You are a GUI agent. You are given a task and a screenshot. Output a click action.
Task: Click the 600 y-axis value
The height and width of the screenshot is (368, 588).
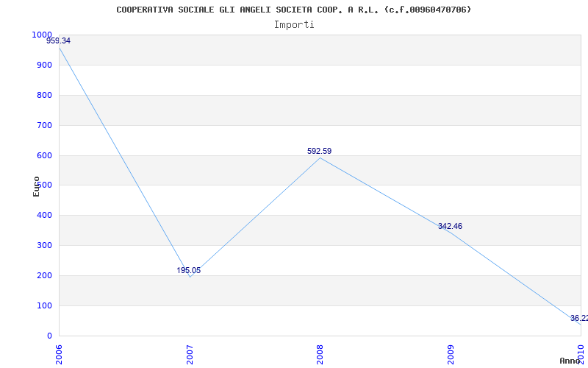[44, 155]
